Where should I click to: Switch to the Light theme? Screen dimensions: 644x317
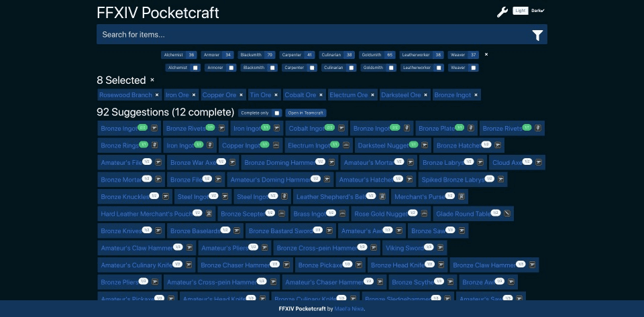pos(521,11)
